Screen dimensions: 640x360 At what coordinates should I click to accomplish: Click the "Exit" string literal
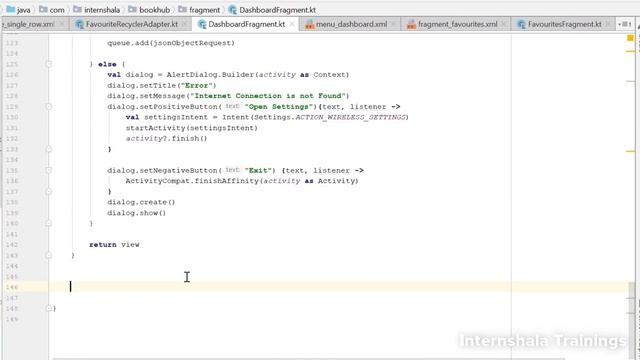point(258,170)
